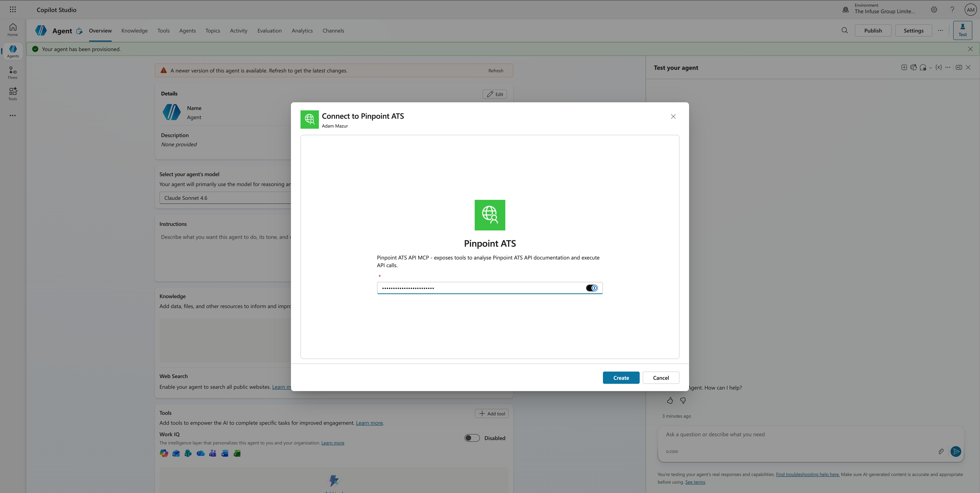Open the test panel more options ellipsis
This screenshot has height=493, width=980.
(948, 67)
